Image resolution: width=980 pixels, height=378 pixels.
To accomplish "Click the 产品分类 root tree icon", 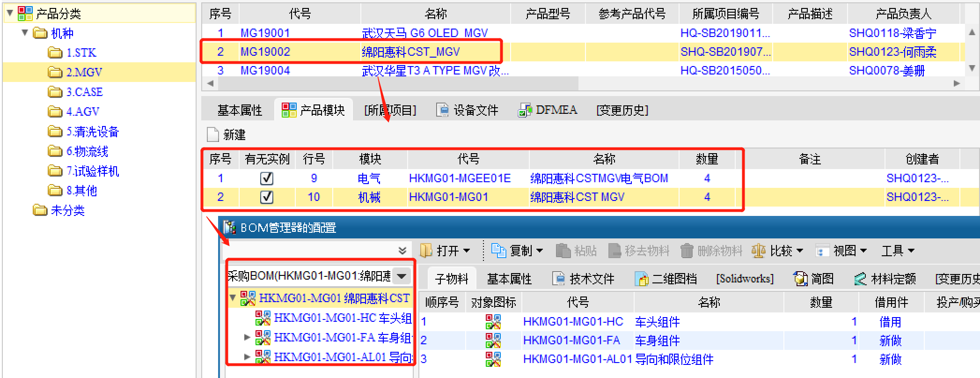I will (25, 13).
